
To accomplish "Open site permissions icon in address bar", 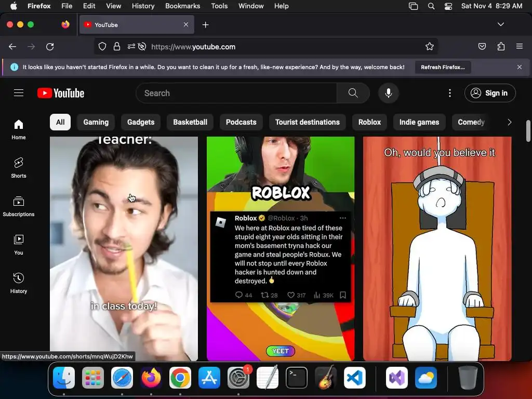I will tap(131, 47).
